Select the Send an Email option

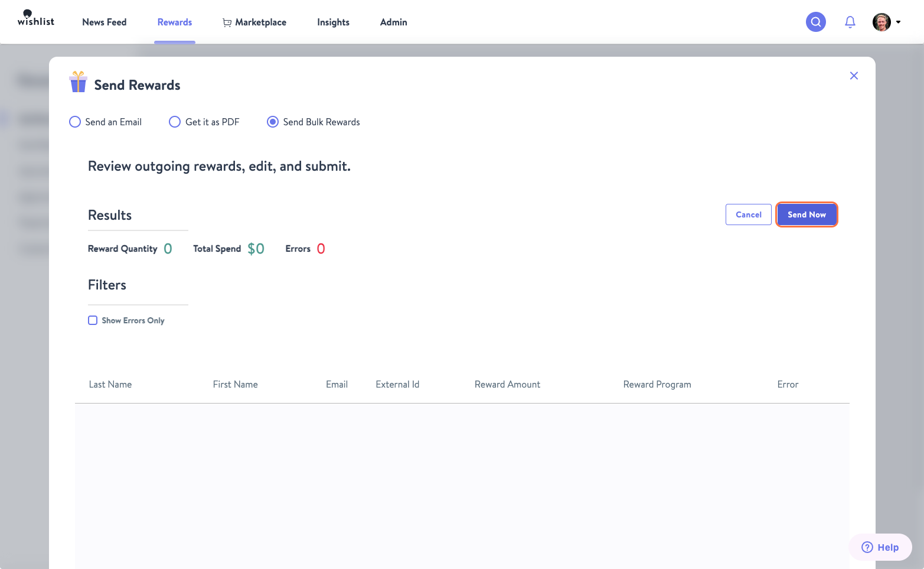(x=75, y=122)
